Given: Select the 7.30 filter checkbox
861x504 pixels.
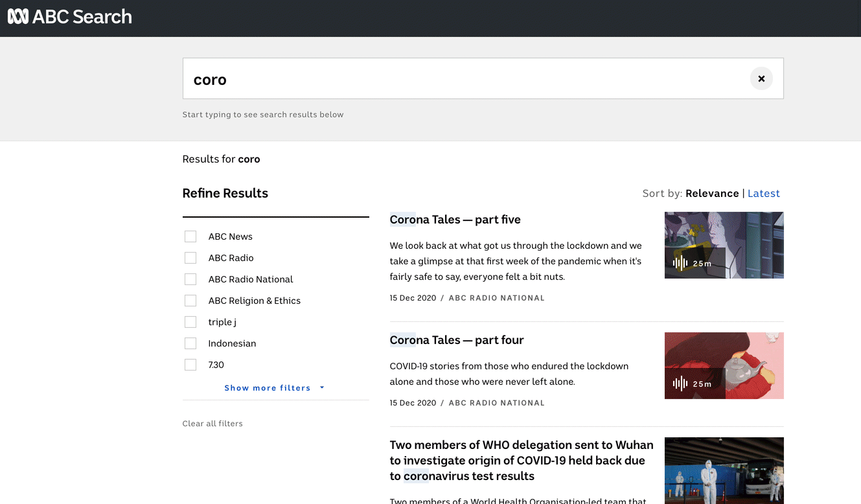Looking at the screenshot, I should [x=190, y=365].
